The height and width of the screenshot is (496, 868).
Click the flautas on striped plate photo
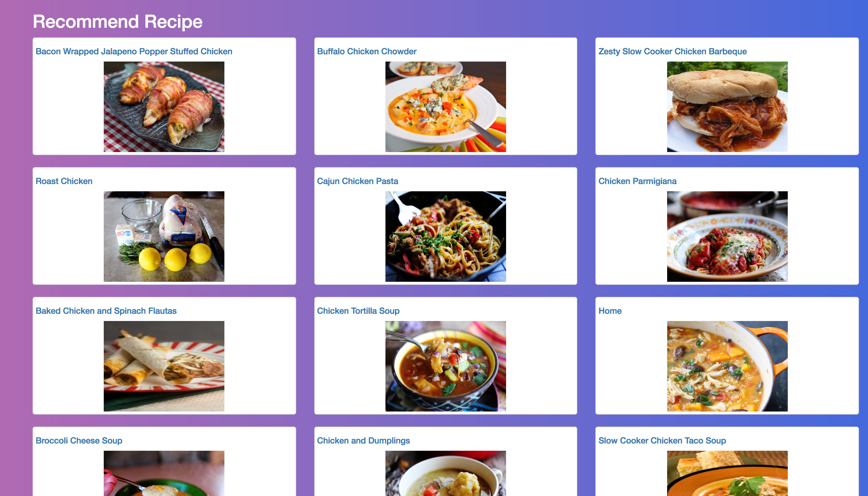point(164,366)
